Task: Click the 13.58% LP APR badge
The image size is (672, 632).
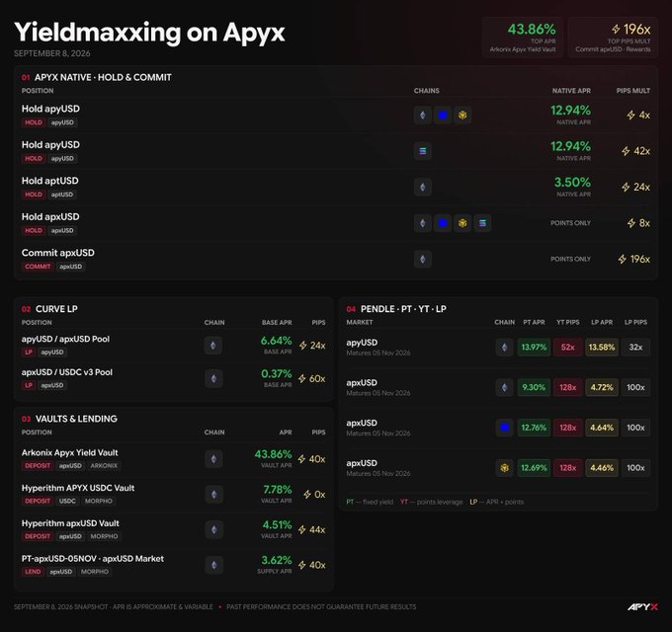Action: (602, 348)
